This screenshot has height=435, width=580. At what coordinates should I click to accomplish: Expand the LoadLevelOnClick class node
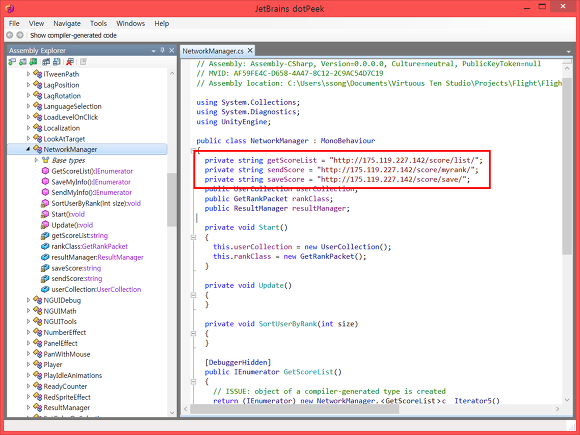tap(28, 117)
